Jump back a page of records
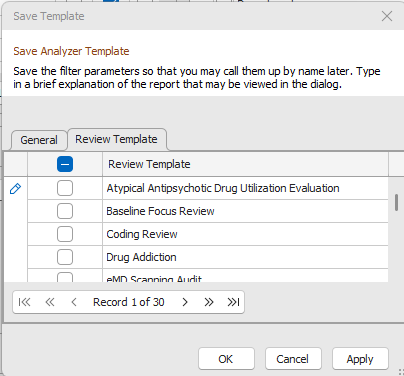 pyautogui.click(x=50, y=302)
